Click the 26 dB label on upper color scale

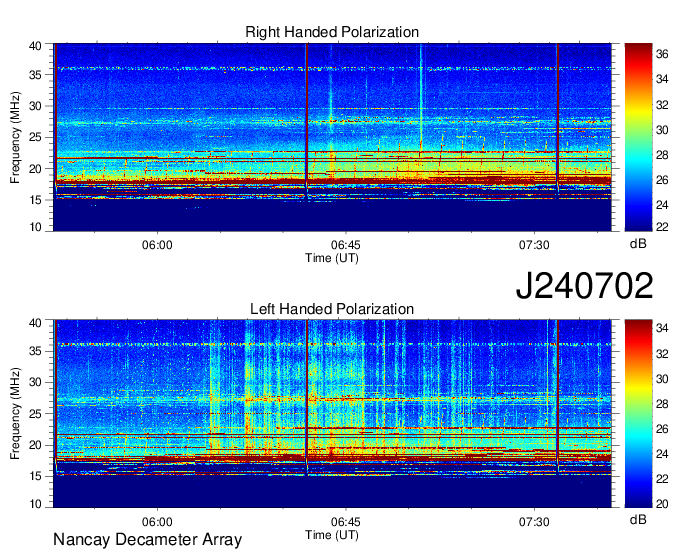(662, 180)
